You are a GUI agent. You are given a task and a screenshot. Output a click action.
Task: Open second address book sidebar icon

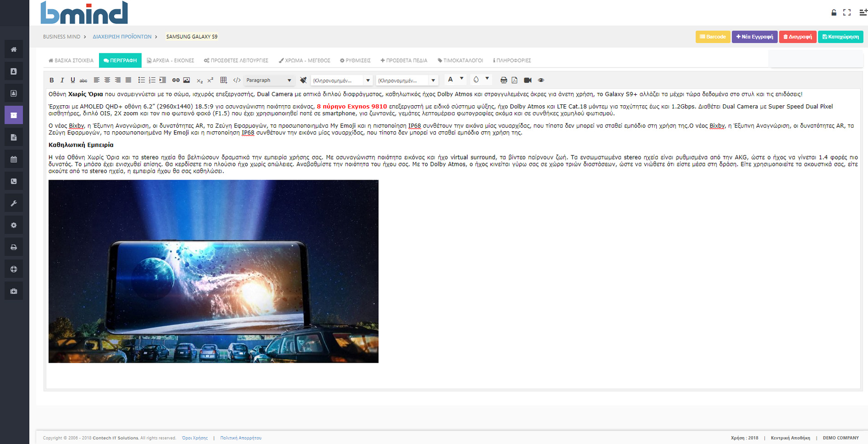[x=14, y=93]
